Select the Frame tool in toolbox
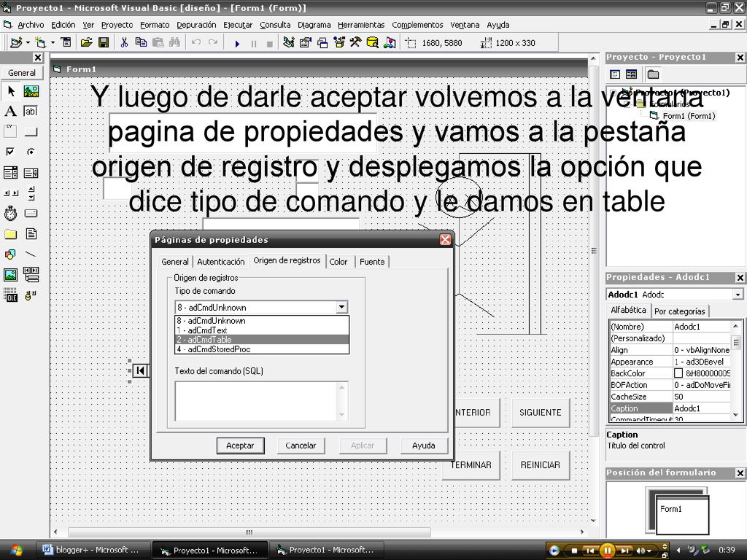747x560 pixels. (11, 131)
